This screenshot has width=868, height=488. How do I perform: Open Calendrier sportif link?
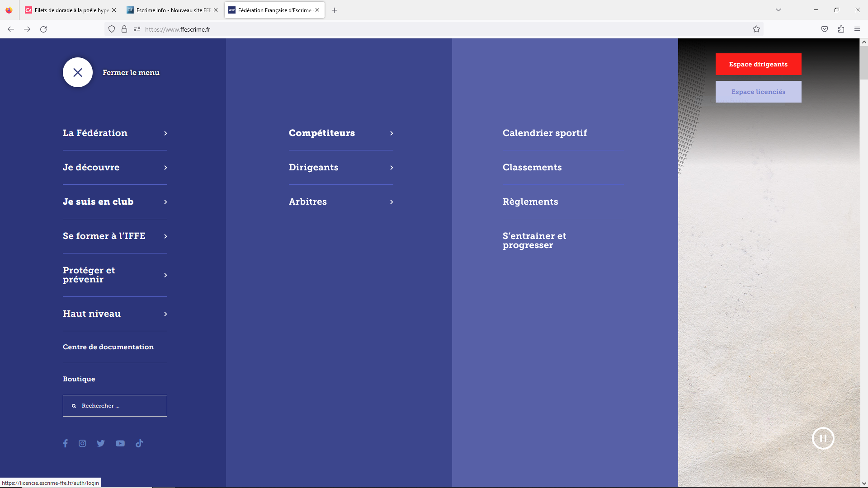(x=544, y=133)
